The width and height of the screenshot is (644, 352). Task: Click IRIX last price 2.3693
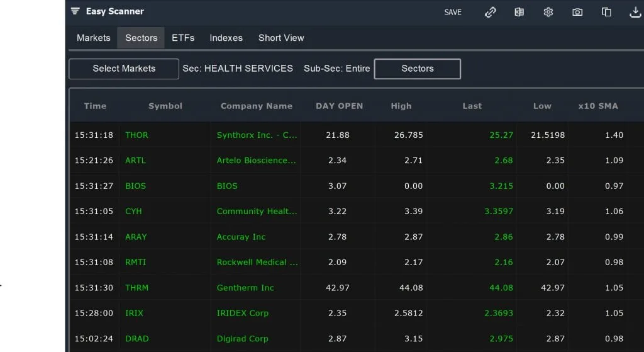click(x=499, y=314)
